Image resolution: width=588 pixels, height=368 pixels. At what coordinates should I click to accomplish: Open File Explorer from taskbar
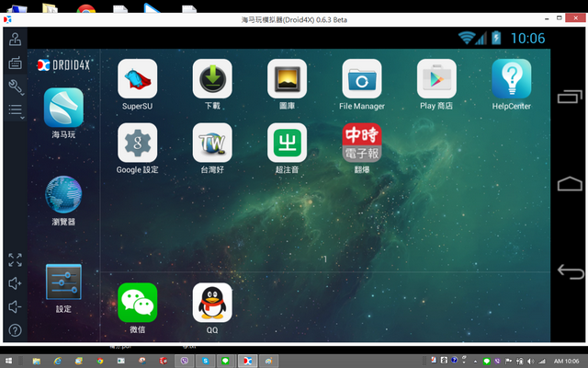37,361
